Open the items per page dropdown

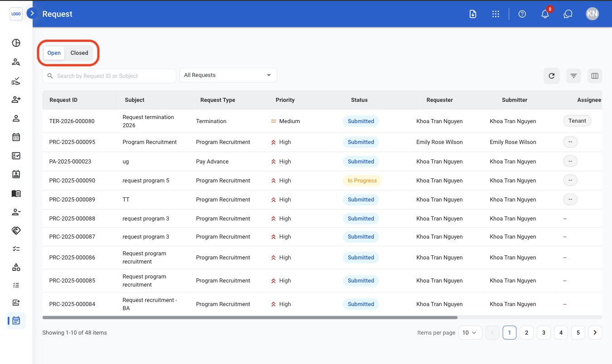coord(470,332)
